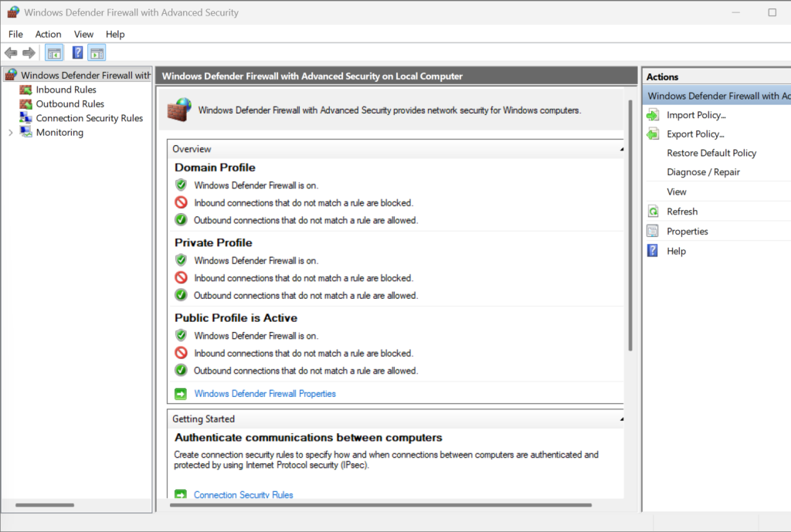791x532 pixels.
Task: Click the Import Policy icon
Action: [653, 115]
